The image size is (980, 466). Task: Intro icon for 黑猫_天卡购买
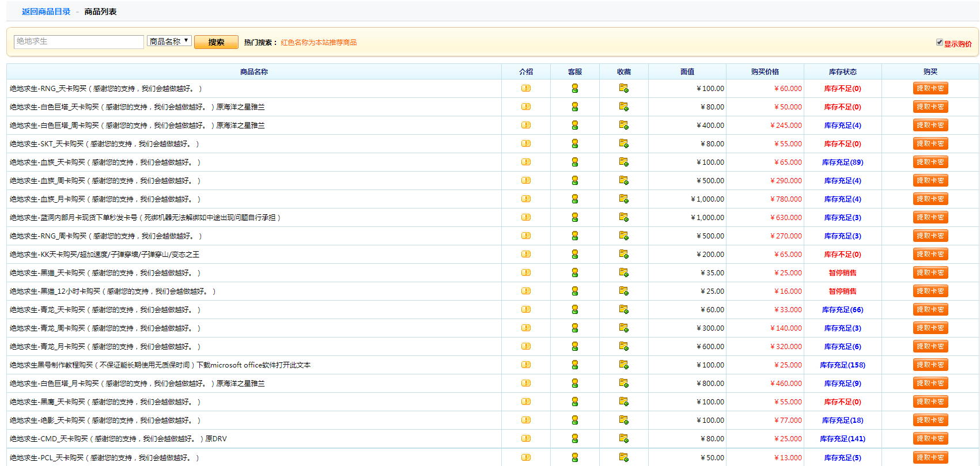[526, 272]
